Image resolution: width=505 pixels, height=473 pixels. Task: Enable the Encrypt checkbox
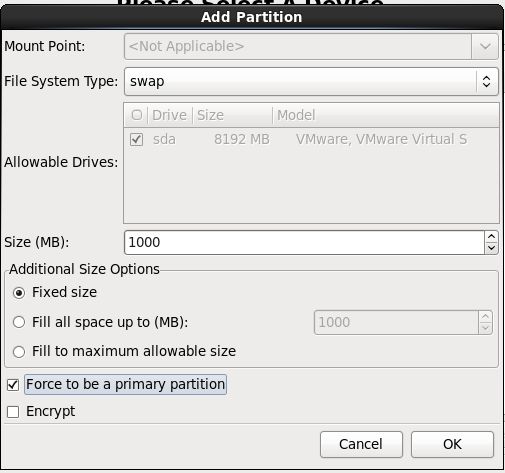tap(13, 412)
